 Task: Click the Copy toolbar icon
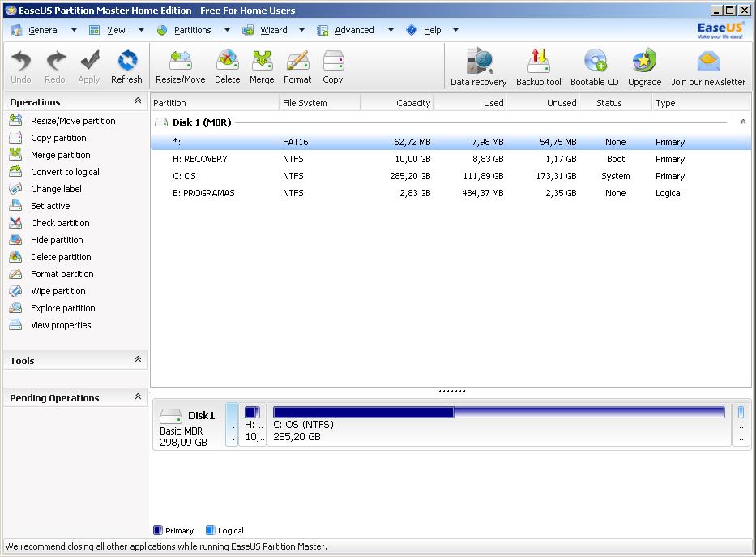(333, 67)
